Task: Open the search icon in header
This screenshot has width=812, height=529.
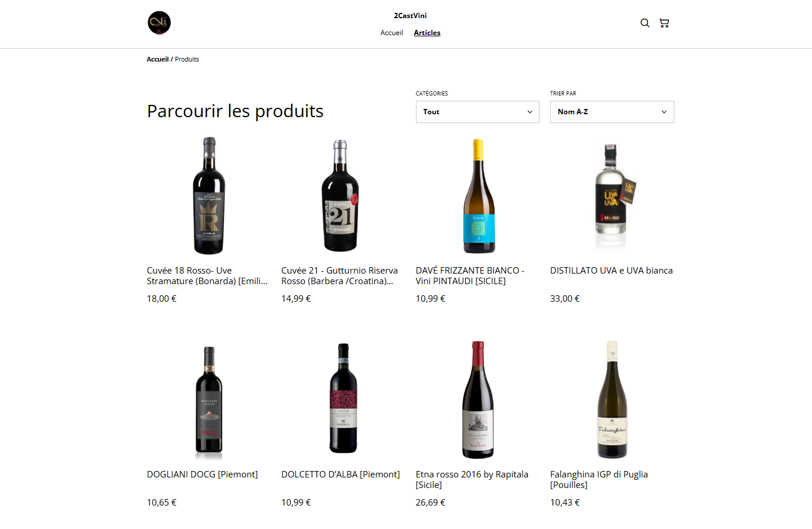Action: click(644, 23)
